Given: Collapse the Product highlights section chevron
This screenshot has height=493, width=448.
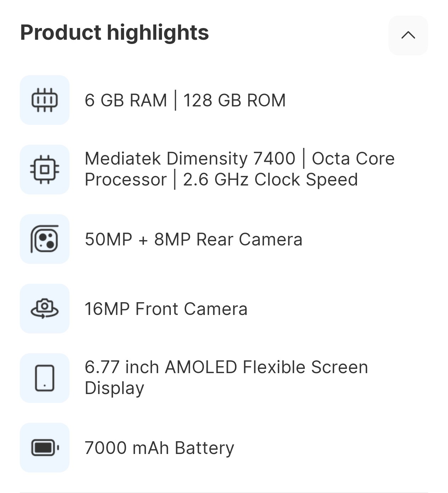Looking at the screenshot, I should (x=408, y=35).
